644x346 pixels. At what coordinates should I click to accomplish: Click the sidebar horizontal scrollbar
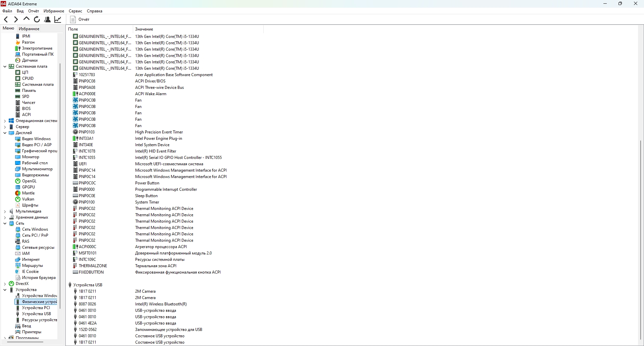(25, 342)
